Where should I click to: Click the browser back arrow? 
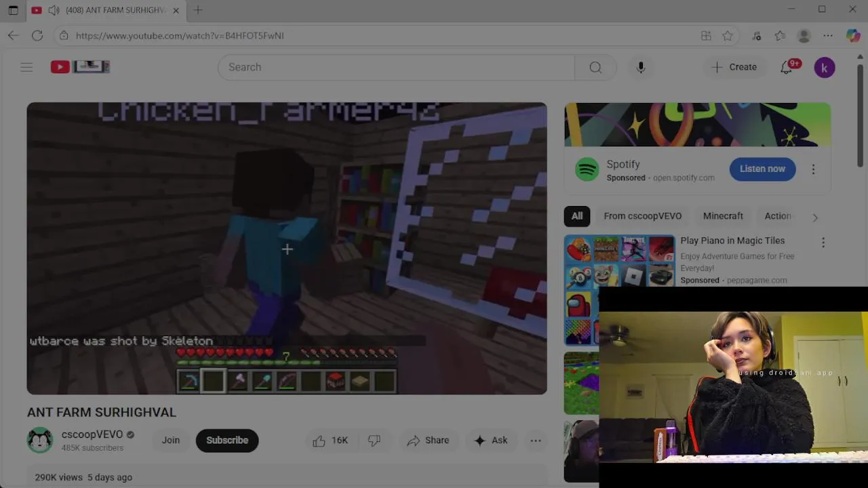[x=14, y=35]
